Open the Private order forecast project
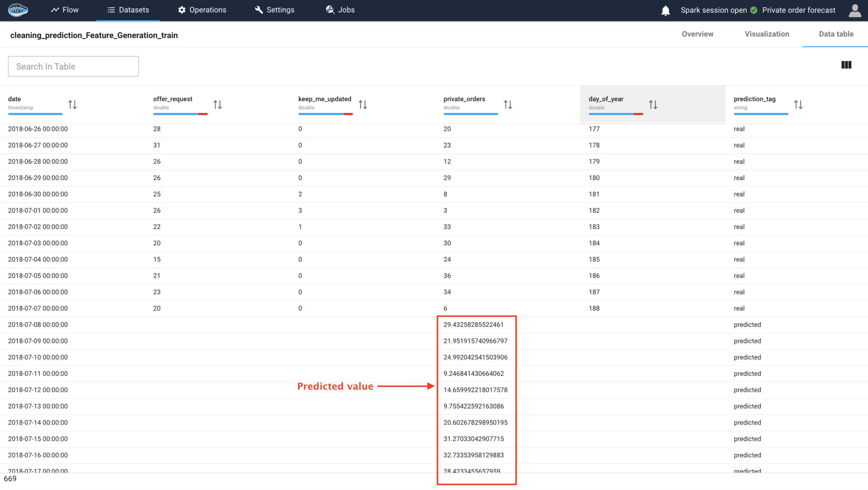 click(798, 10)
